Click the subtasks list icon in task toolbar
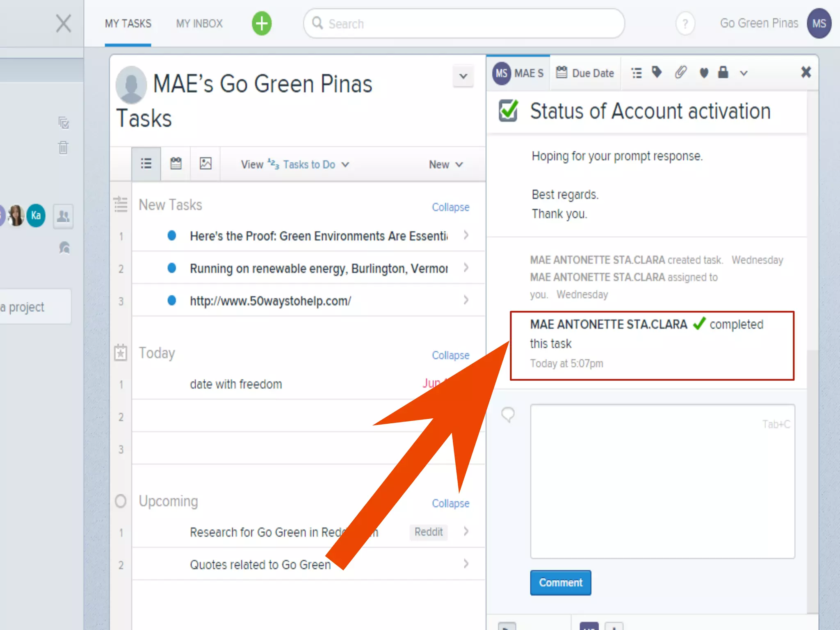This screenshot has width=840, height=630. [x=636, y=73]
